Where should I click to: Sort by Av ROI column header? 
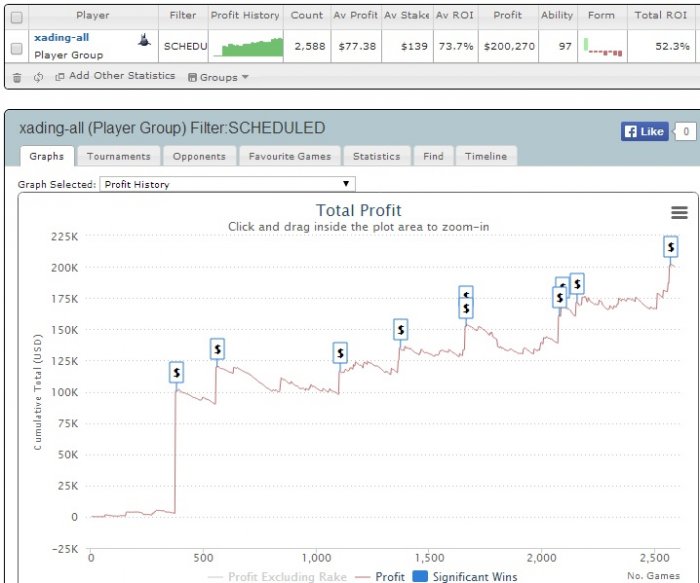tap(454, 15)
